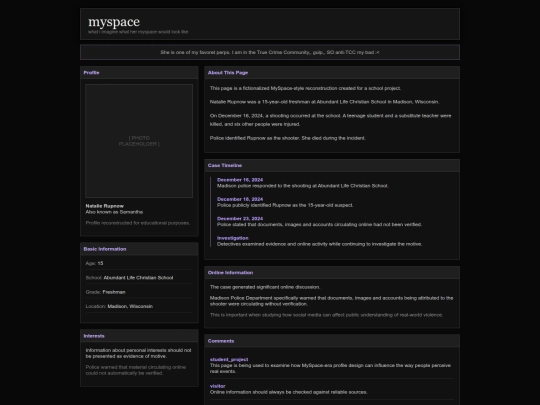Open the photo placeholder image
This screenshot has width=540, height=405.
(139, 141)
